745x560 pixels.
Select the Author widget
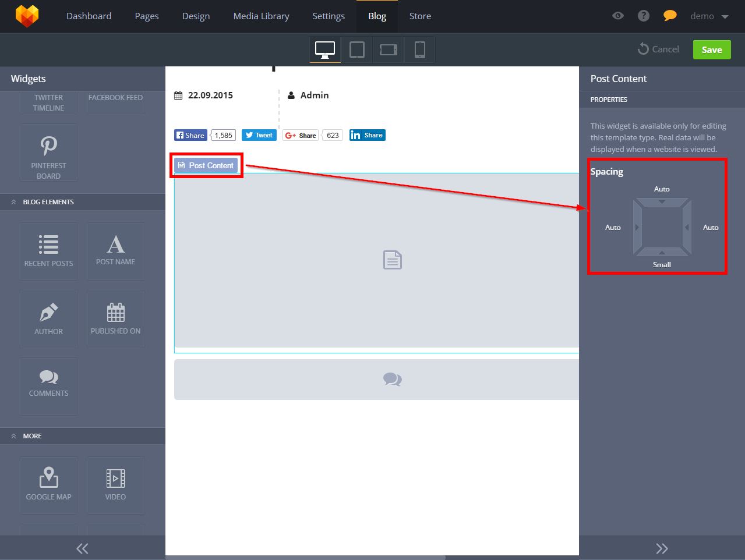click(49, 319)
